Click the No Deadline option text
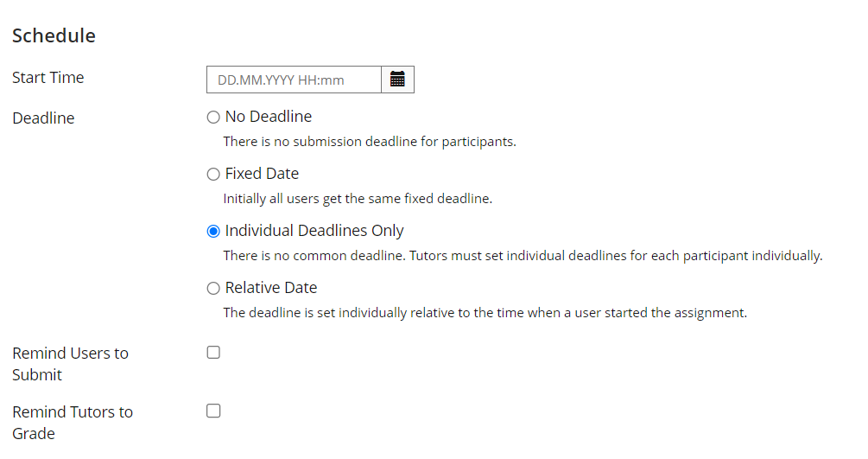This screenshot has height=459, width=868. [x=268, y=117]
